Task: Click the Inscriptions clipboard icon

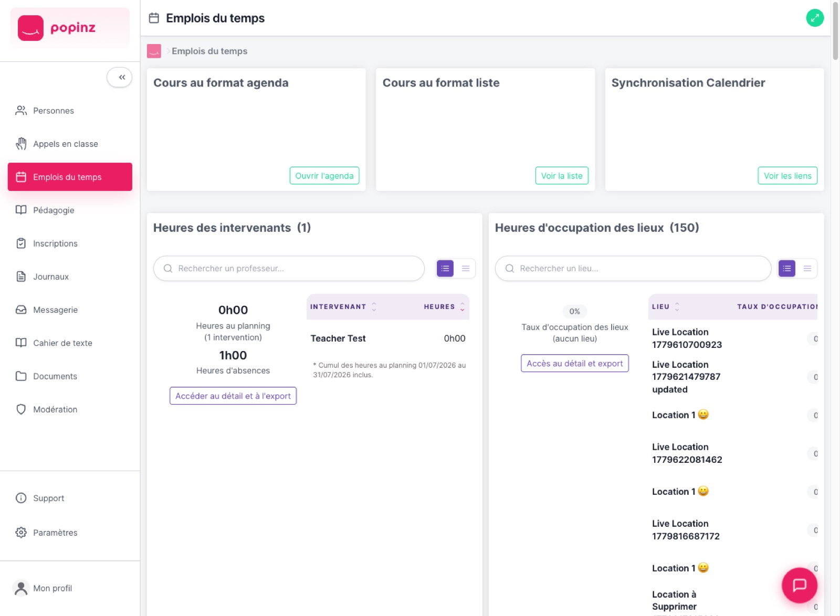Action: coord(21,243)
